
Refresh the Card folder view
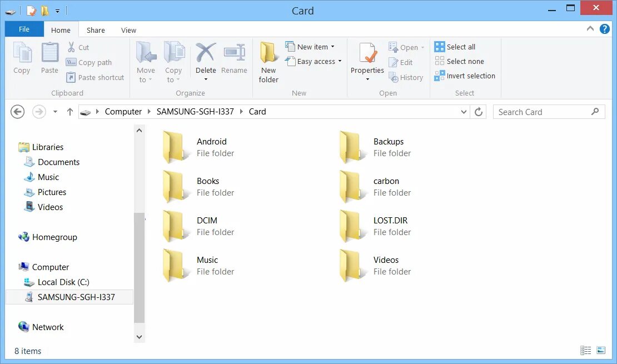point(479,112)
